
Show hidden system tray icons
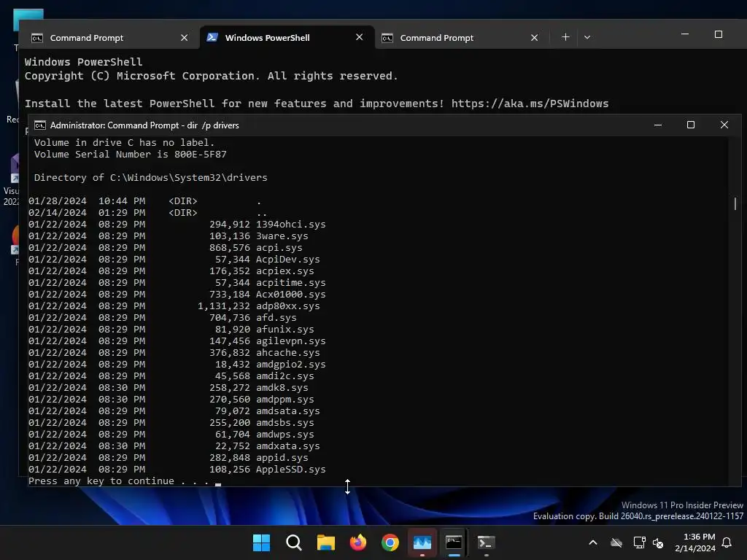coord(593,542)
